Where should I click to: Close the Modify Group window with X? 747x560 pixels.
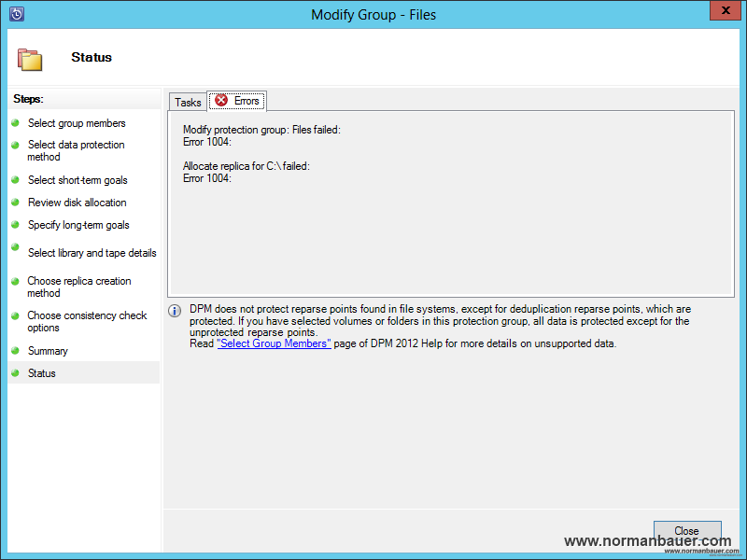coord(726,10)
